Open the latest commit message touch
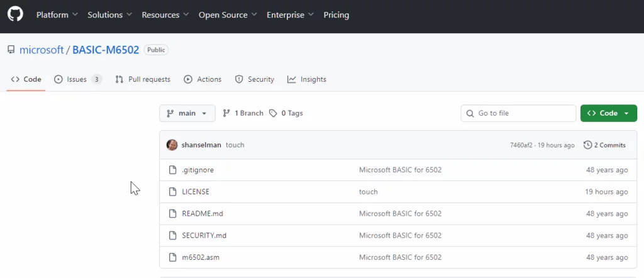Screen dimensions: 644x278 pyautogui.click(x=235, y=145)
